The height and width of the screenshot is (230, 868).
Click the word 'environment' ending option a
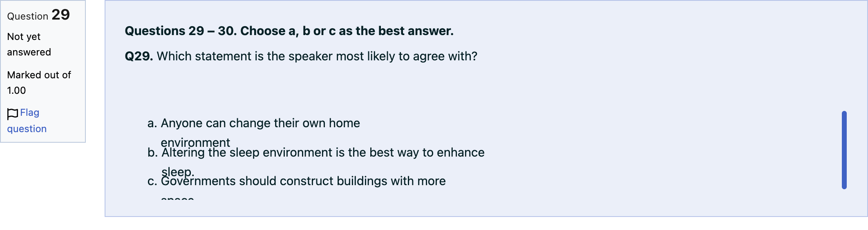[195, 143]
